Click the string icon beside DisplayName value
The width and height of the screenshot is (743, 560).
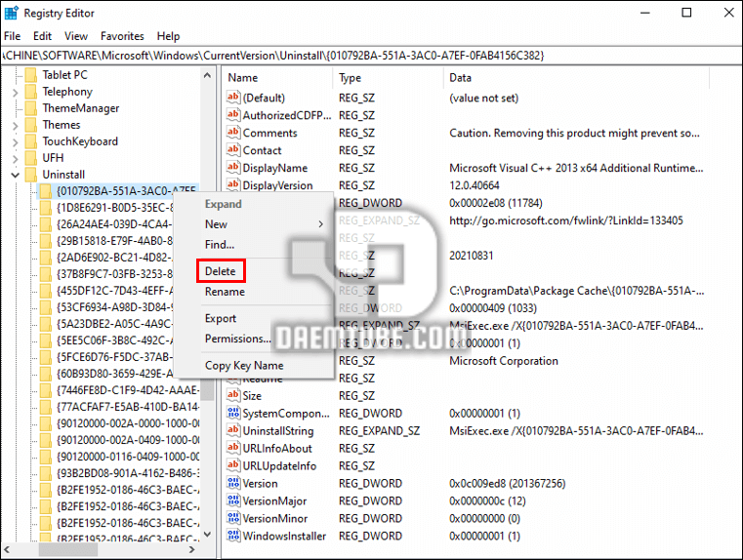tap(233, 168)
